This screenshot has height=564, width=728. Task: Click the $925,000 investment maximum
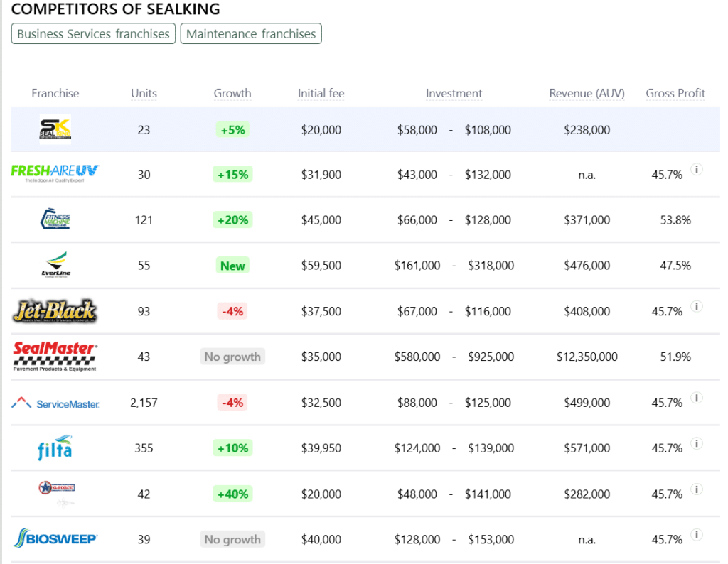click(x=491, y=357)
